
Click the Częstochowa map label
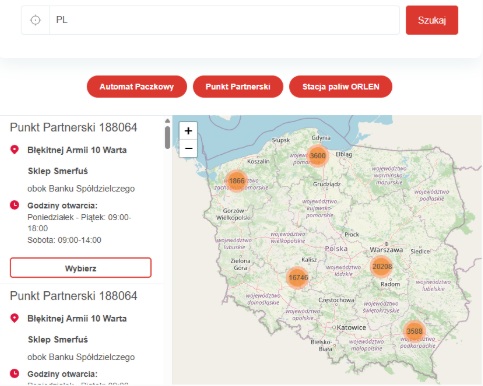click(336, 300)
